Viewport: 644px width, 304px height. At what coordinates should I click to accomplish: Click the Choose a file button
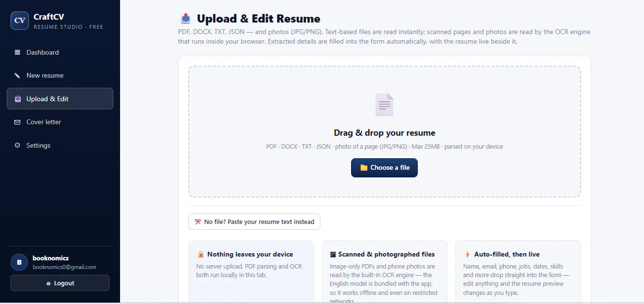point(384,168)
